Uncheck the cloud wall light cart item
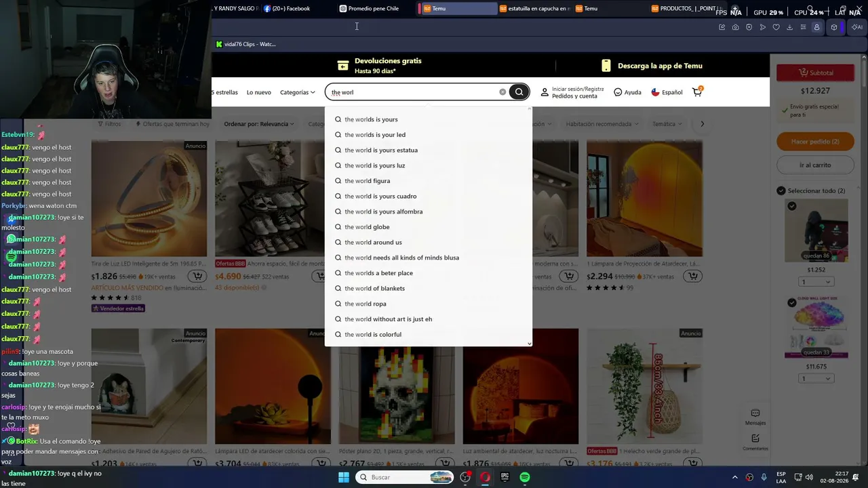 tap(791, 303)
